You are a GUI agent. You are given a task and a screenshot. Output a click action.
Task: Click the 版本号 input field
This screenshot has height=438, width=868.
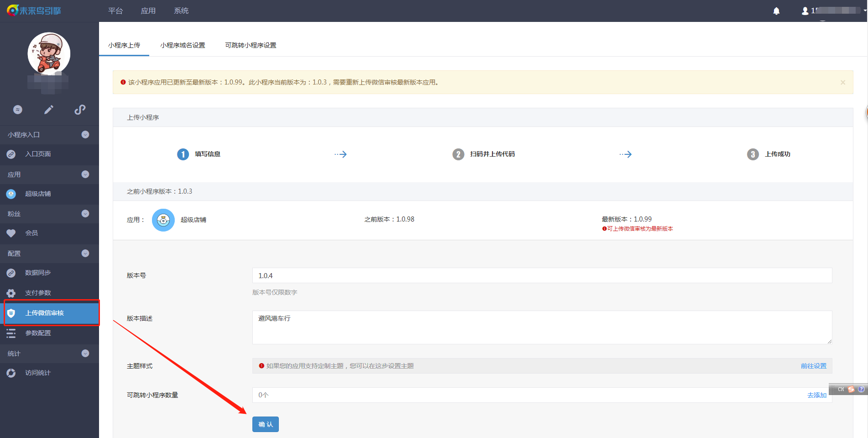542,276
